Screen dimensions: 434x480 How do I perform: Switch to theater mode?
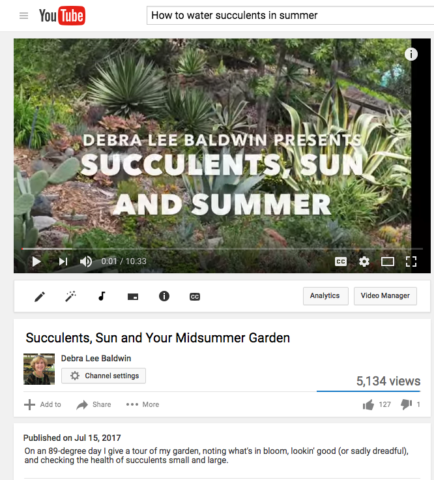(x=387, y=261)
